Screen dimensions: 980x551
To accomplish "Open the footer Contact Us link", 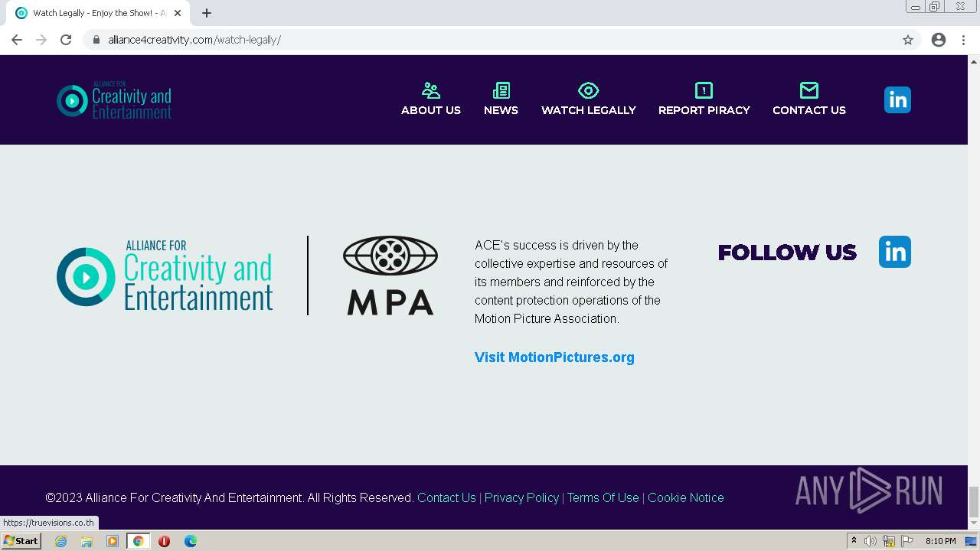I will 446,497.
